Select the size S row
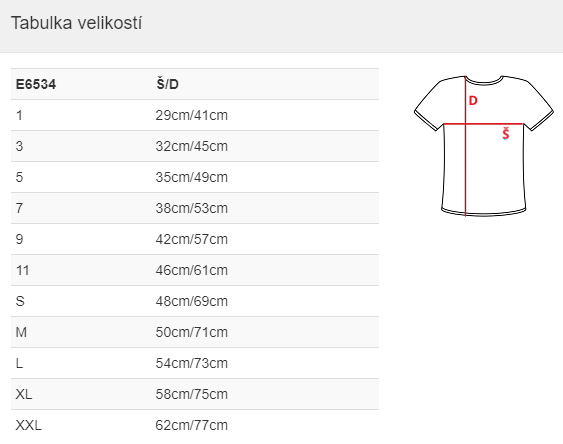Screen dimensions: 563x444 195,302
